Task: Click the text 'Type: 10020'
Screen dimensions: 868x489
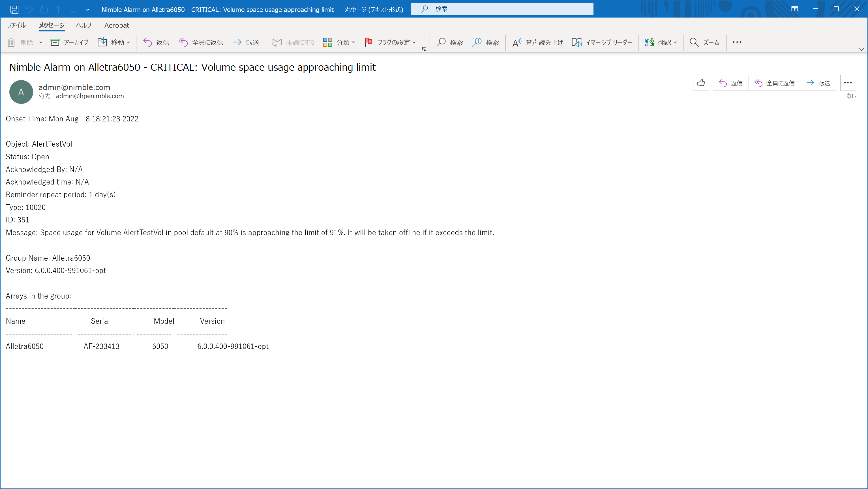Action: point(25,207)
